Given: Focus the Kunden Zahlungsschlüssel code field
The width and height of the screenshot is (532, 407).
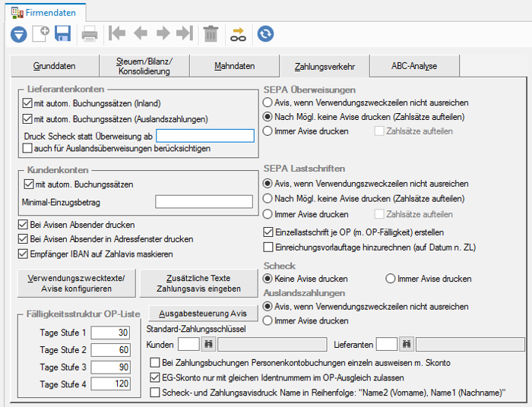Looking at the screenshot, I should pos(188,344).
